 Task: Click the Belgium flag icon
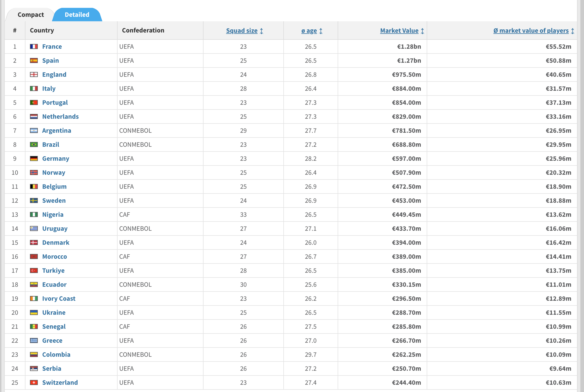(34, 186)
